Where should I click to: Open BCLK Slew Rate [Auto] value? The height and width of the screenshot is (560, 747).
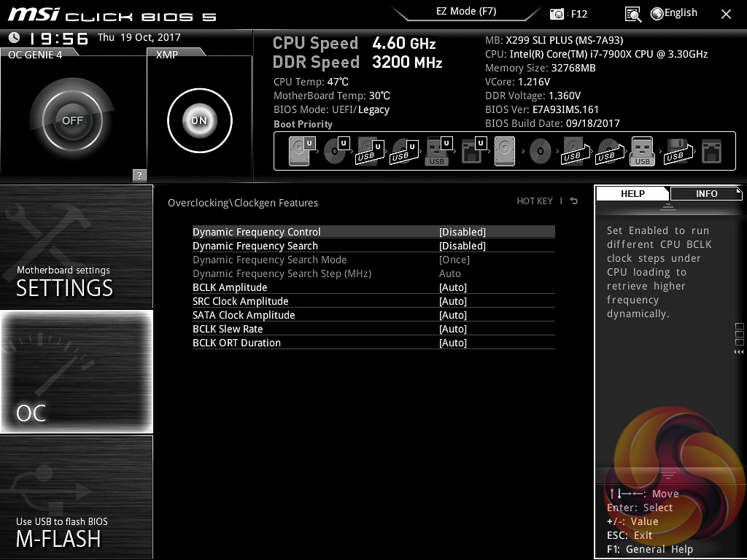click(x=452, y=329)
